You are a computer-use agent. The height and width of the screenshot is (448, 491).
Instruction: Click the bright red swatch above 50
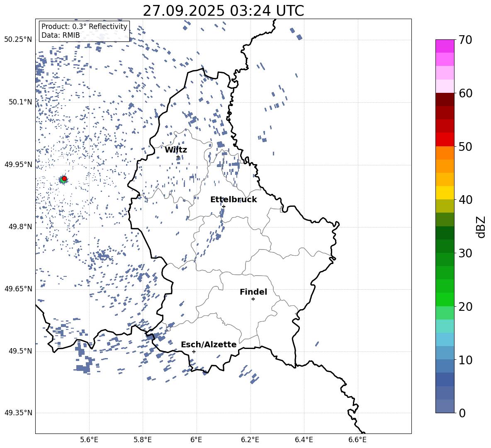(445, 140)
